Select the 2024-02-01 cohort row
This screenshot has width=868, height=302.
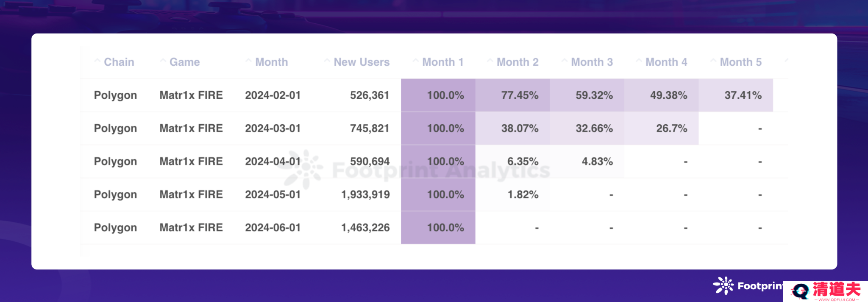pos(434,95)
